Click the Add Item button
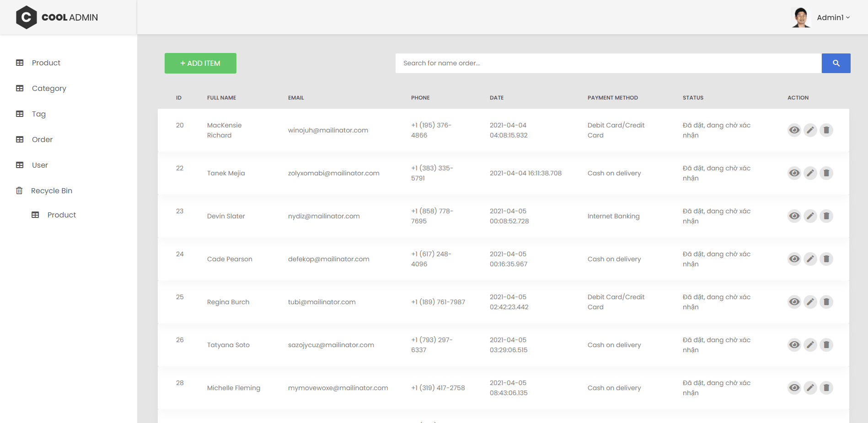The height and width of the screenshot is (423, 868). tap(200, 63)
